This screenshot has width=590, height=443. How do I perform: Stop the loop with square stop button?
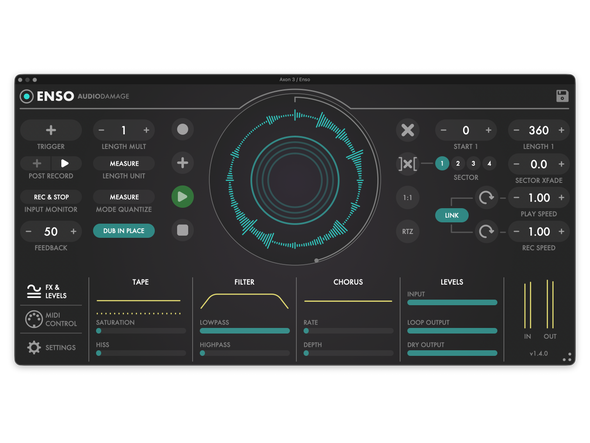click(x=182, y=230)
